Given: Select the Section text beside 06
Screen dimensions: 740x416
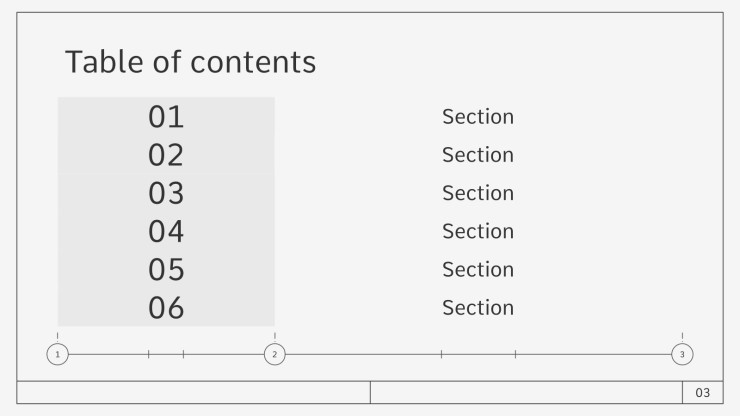Looking at the screenshot, I should coord(478,308).
